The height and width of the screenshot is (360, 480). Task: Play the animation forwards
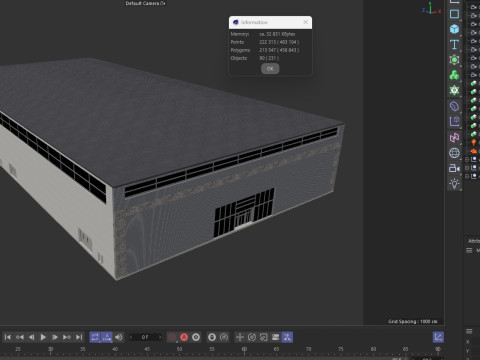[43, 337]
